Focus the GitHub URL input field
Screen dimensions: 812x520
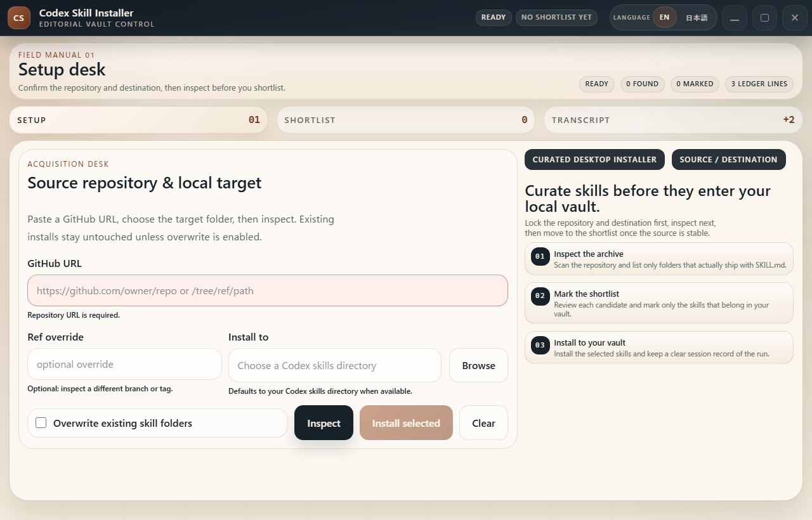(268, 290)
